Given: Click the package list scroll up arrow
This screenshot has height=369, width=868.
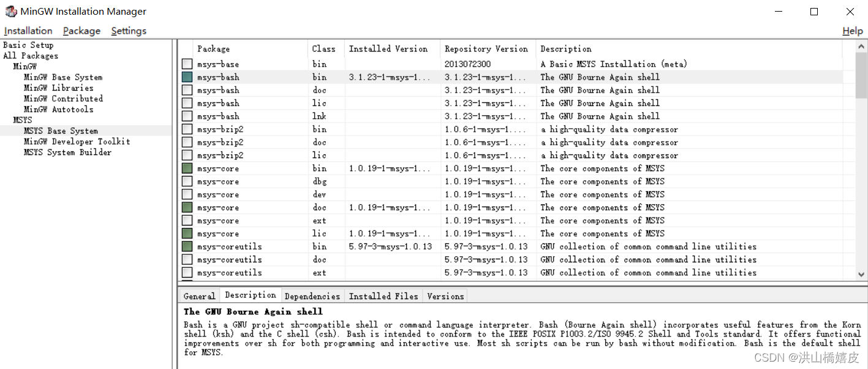Looking at the screenshot, I should click(861, 47).
